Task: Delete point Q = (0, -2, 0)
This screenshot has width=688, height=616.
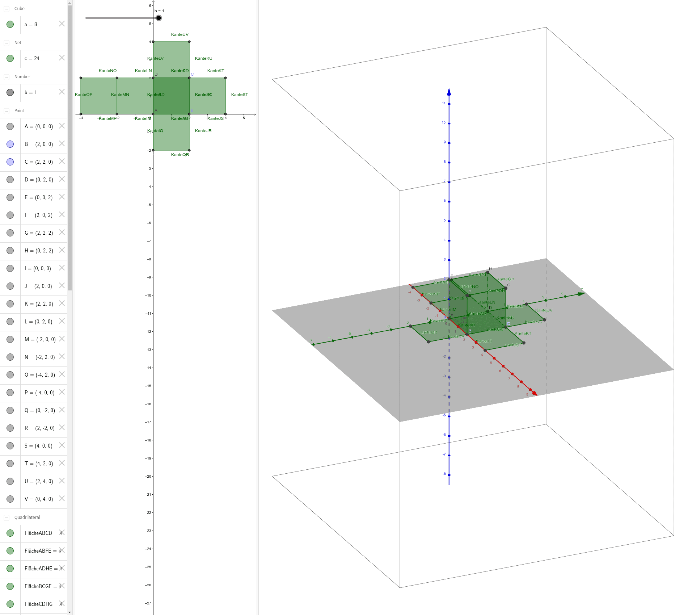Action: coord(62,410)
